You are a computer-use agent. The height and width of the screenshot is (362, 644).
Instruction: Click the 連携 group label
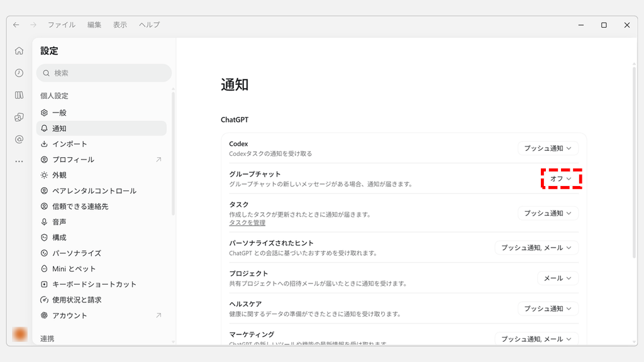click(x=47, y=339)
